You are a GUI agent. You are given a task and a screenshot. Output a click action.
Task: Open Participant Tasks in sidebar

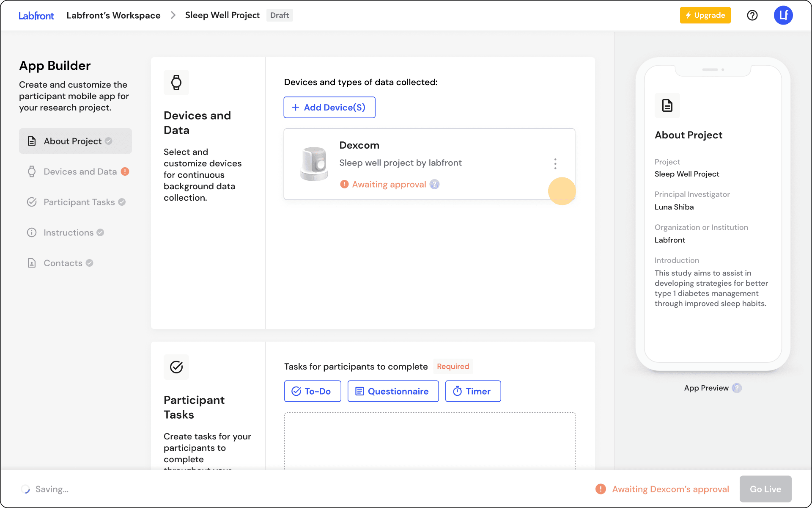tap(75, 202)
